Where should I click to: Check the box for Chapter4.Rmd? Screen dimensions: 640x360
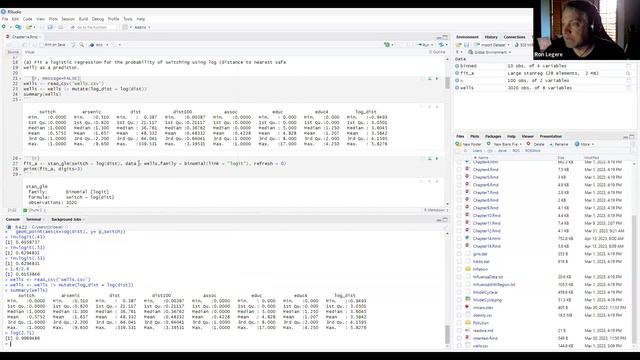click(x=459, y=169)
